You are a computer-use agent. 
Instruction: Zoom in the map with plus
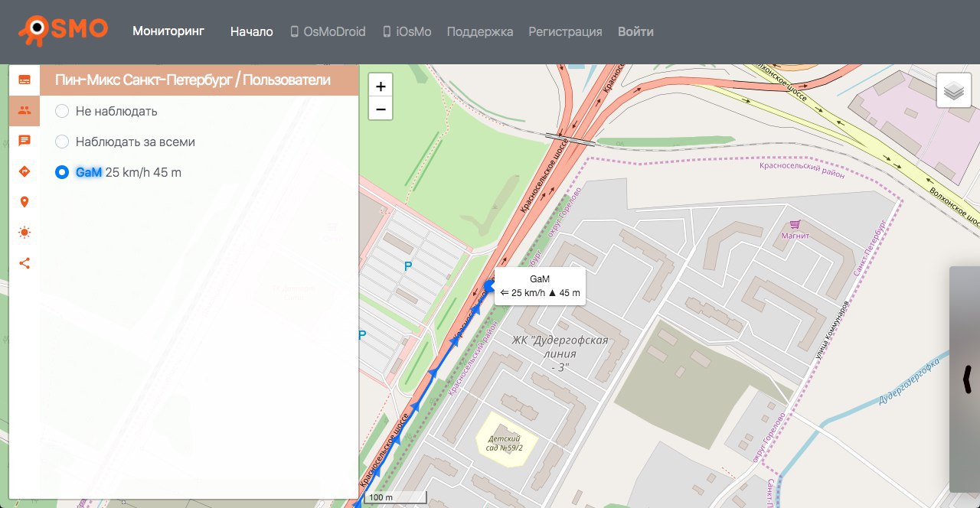pos(381,86)
